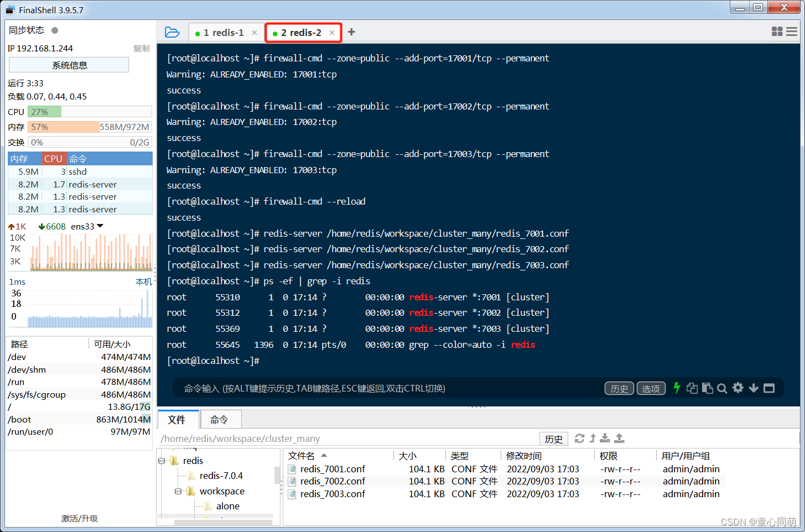
Task: Close the redis-2 tab
Action: point(332,33)
